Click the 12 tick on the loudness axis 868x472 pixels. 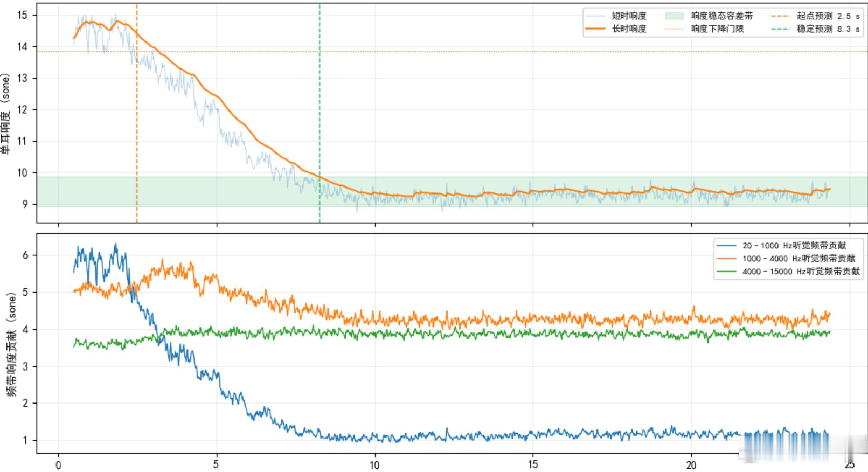[x=22, y=110]
